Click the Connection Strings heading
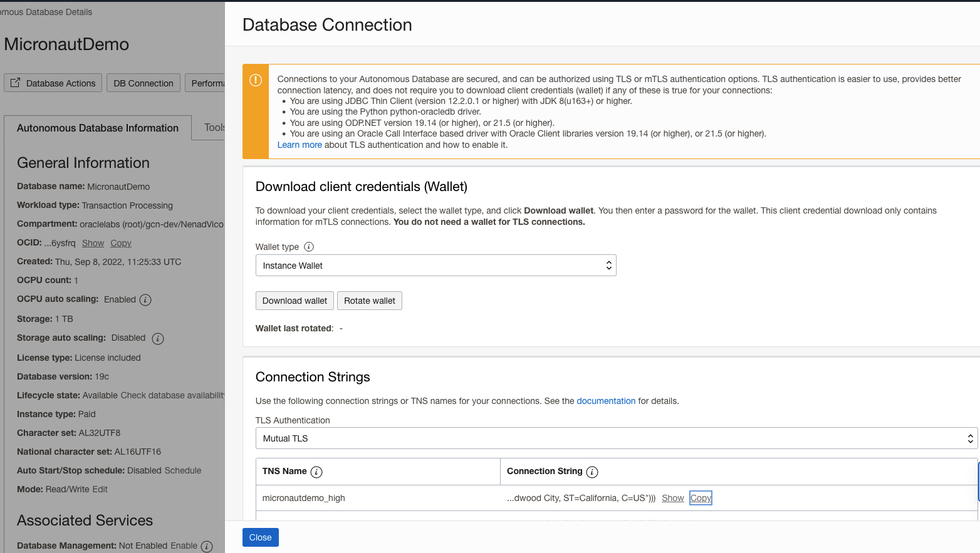This screenshot has width=980, height=553. (313, 377)
